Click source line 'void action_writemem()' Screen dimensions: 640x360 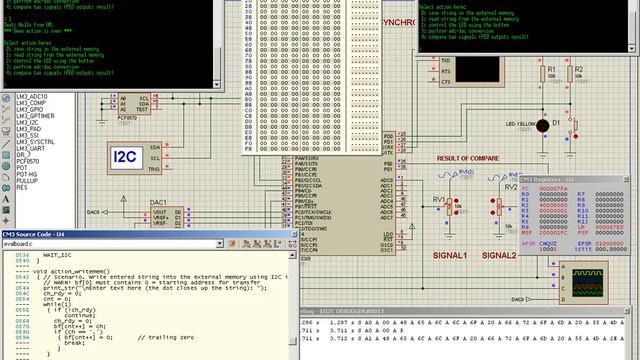(71, 271)
